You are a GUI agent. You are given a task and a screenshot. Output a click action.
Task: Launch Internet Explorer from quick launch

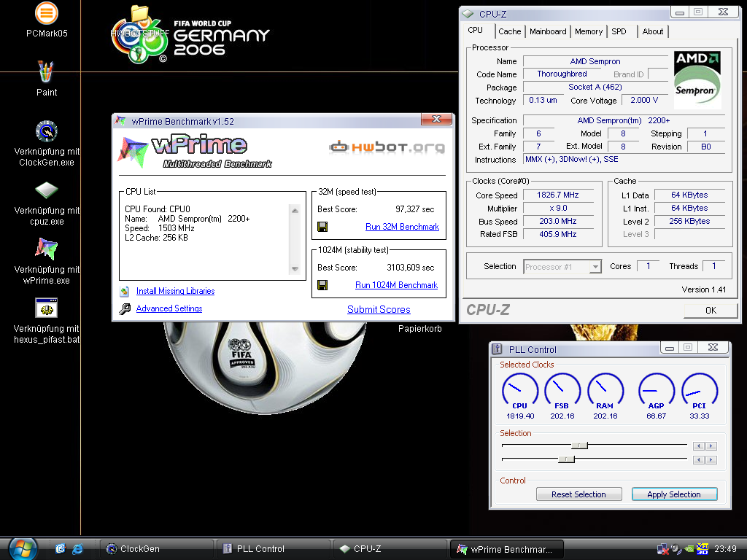(x=77, y=549)
